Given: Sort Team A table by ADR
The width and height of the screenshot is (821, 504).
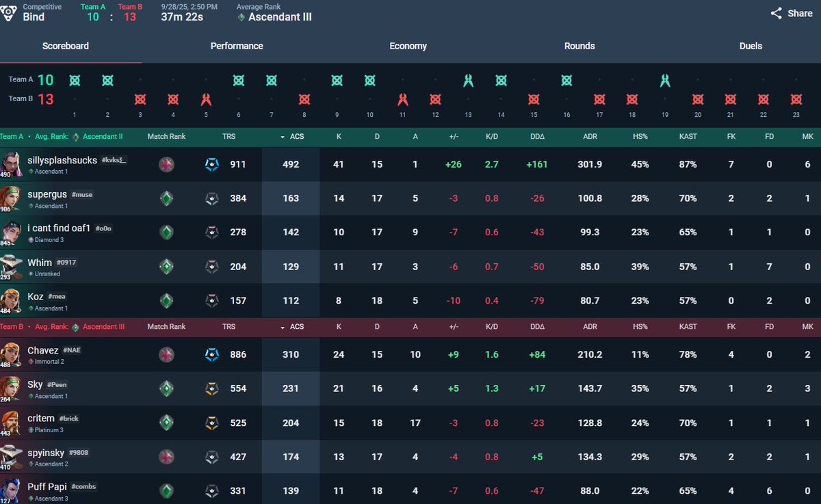Looking at the screenshot, I should coord(590,136).
